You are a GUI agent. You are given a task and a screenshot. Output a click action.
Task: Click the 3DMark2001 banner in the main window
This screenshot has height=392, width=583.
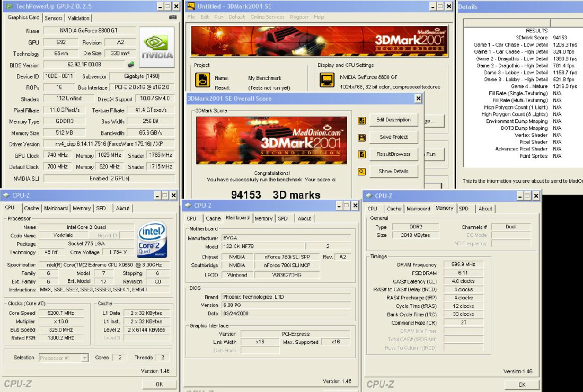(x=320, y=41)
